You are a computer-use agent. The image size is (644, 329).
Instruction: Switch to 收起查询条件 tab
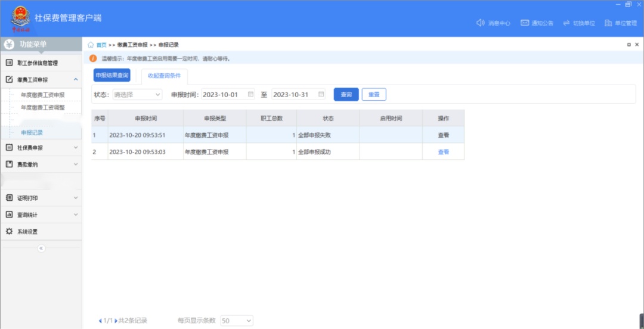[164, 76]
